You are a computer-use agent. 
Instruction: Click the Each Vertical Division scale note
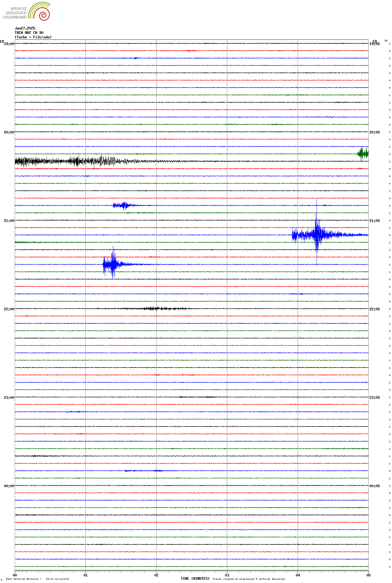click(37, 579)
